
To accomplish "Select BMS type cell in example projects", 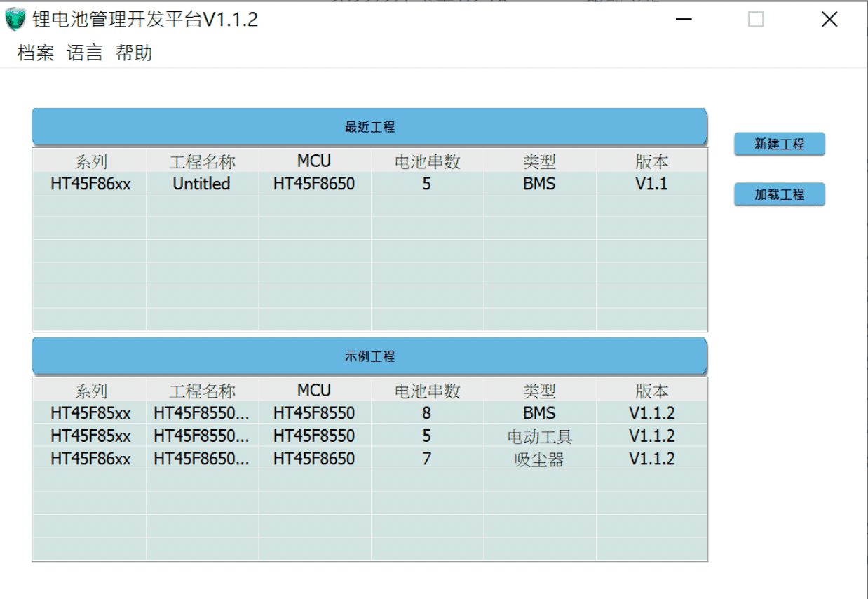I will tap(539, 413).
